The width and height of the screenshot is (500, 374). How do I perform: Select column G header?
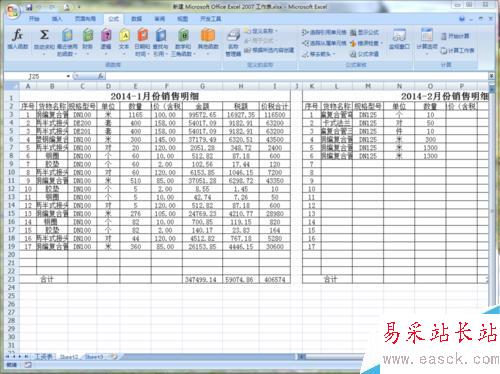pyautogui.click(x=202, y=86)
